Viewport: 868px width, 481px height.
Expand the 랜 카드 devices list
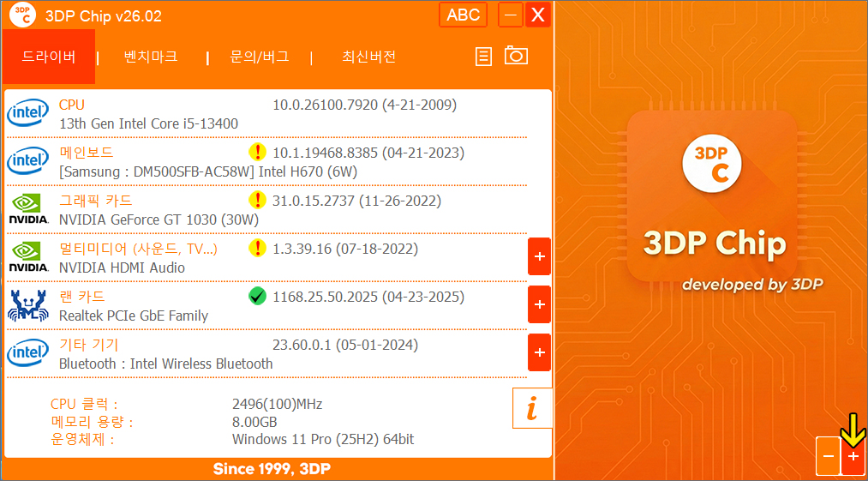(539, 304)
